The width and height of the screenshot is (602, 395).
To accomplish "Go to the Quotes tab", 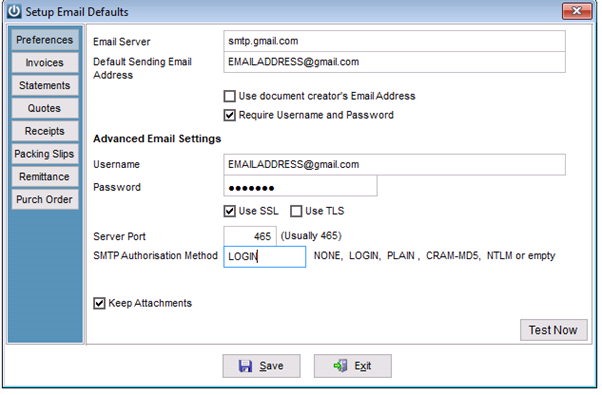I will pyautogui.click(x=45, y=108).
